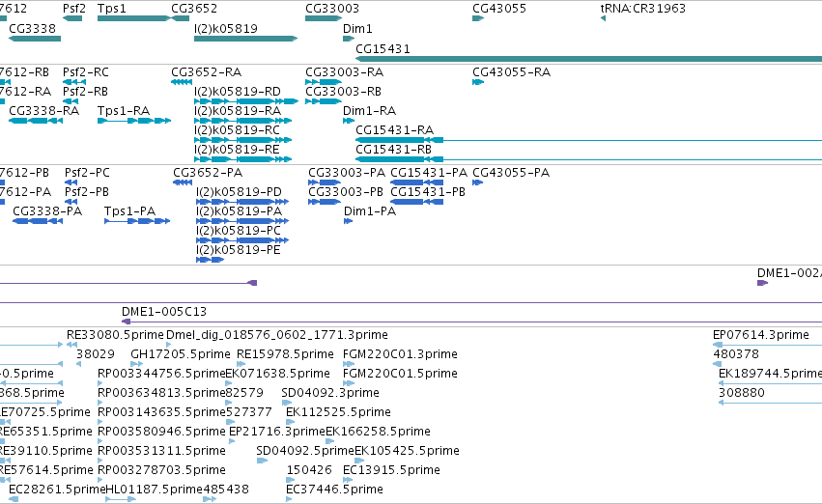Select transcript l(2)k05819-RE

237,150
